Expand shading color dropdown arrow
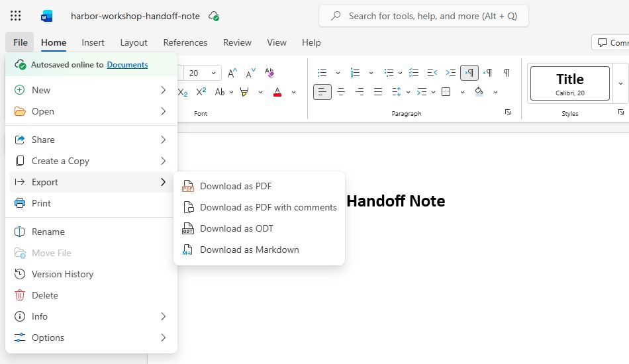This screenshot has width=629, height=364. click(495, 92)
